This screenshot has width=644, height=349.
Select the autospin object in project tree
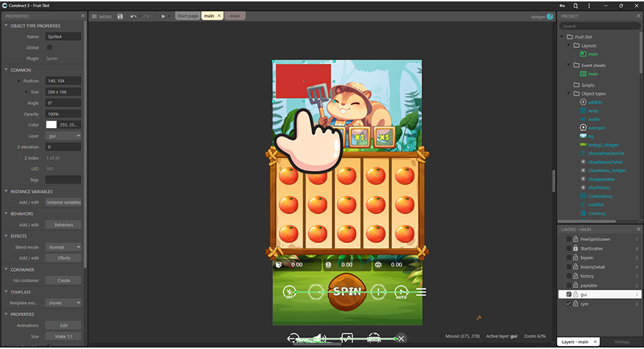coord(582,127)
